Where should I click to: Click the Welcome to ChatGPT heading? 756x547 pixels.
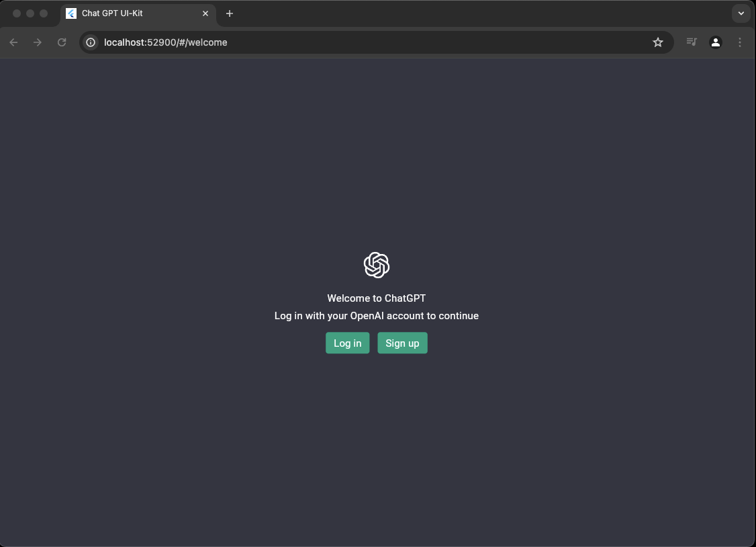(376, 298)
